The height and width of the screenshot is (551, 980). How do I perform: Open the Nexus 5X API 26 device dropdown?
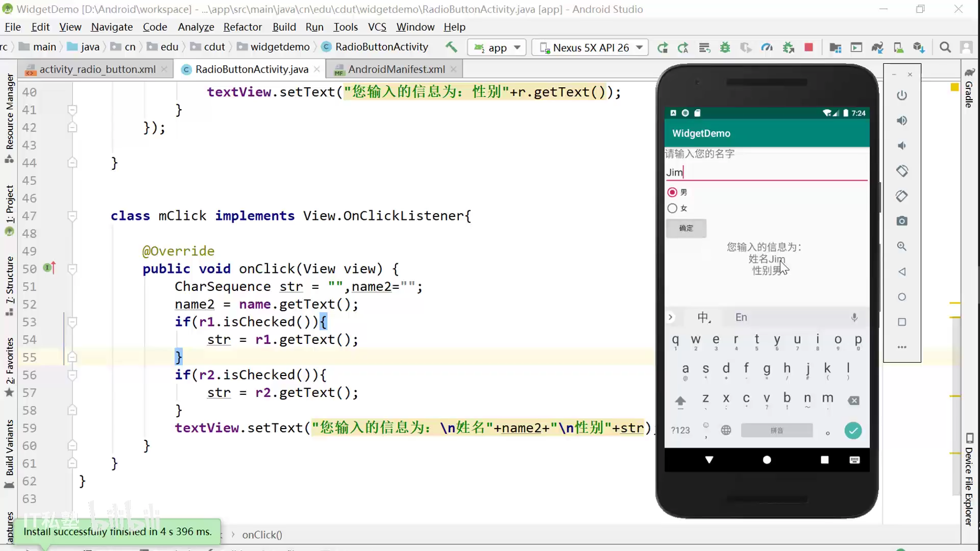(x=591, y=47)
